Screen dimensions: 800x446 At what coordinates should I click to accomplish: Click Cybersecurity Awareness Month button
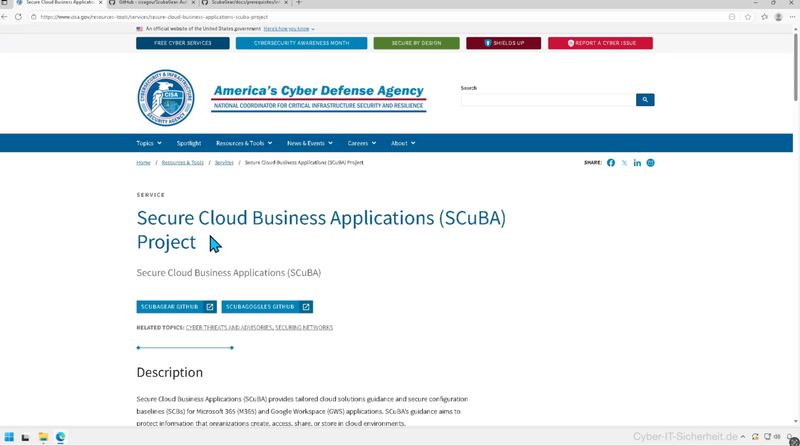pos(301,43)
